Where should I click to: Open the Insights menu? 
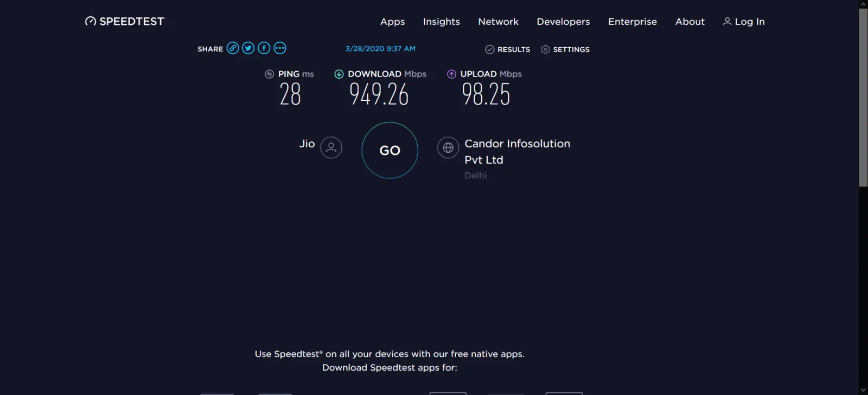pos(442,22)
